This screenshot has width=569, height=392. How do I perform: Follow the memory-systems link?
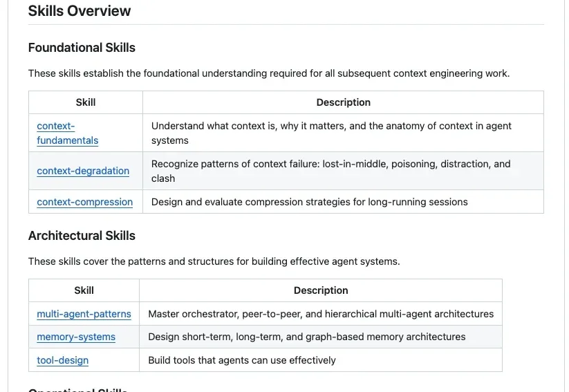pyautogui.click(x=76, y=337)
